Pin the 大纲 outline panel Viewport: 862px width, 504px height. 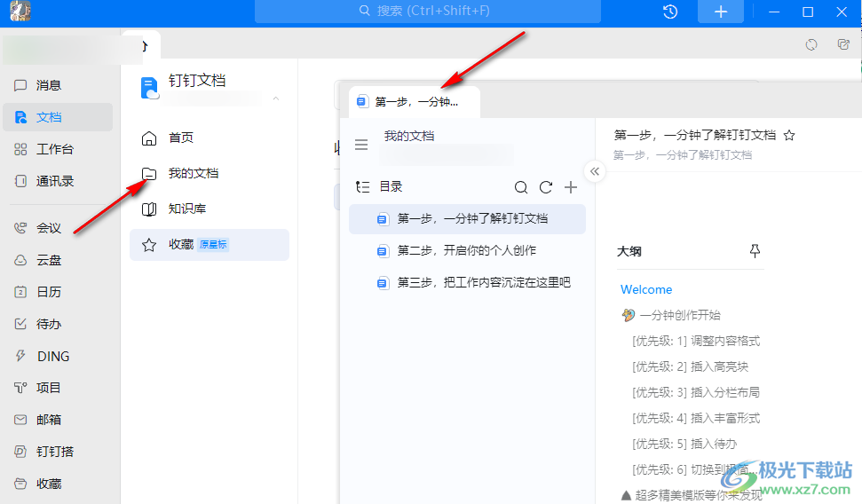click(755, 251)
